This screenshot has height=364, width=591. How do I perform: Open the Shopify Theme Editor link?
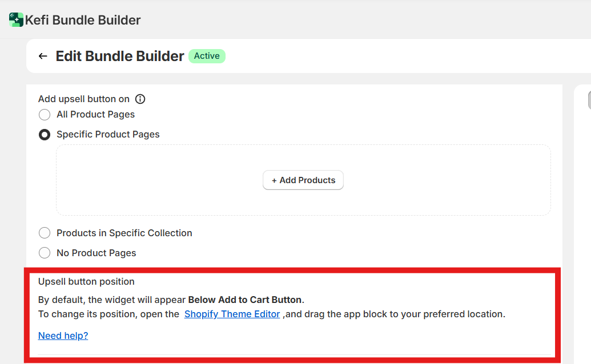pos(232,314)
